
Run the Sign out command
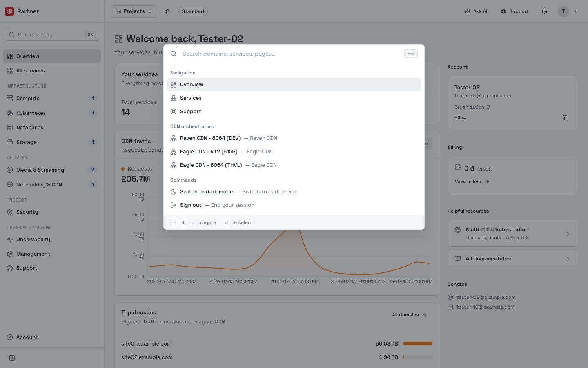click(294, 205)
